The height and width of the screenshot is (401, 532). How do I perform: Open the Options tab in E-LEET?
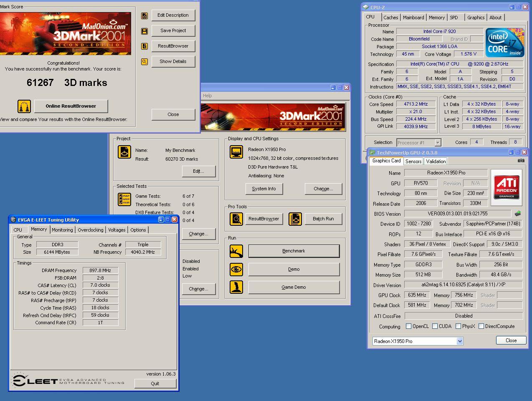pos(138,230)
